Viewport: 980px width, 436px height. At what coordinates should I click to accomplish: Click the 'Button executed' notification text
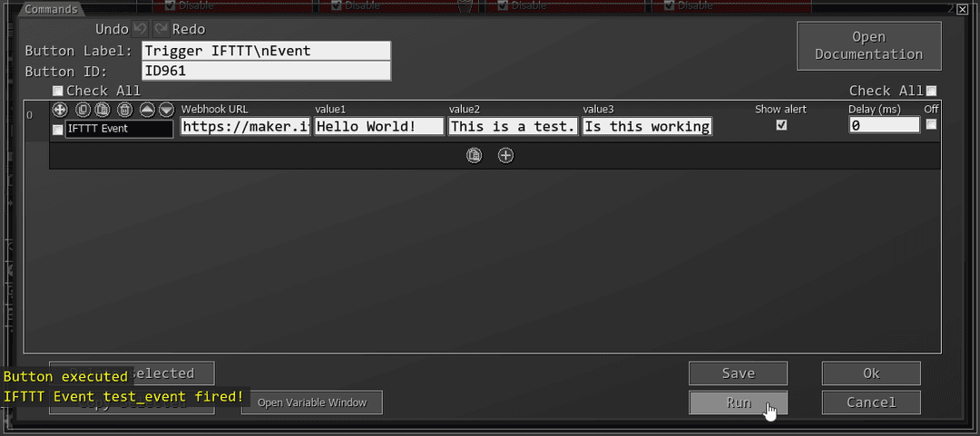(x=65, y=377)
